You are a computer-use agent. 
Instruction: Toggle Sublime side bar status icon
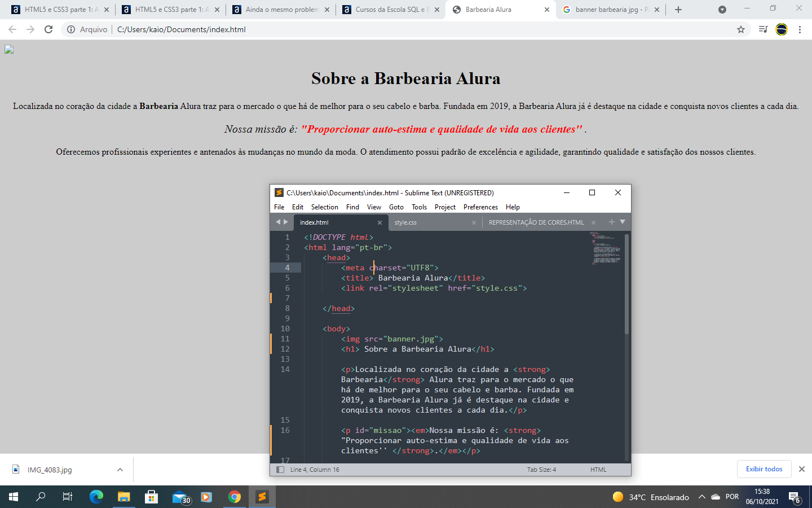point(280,470)
